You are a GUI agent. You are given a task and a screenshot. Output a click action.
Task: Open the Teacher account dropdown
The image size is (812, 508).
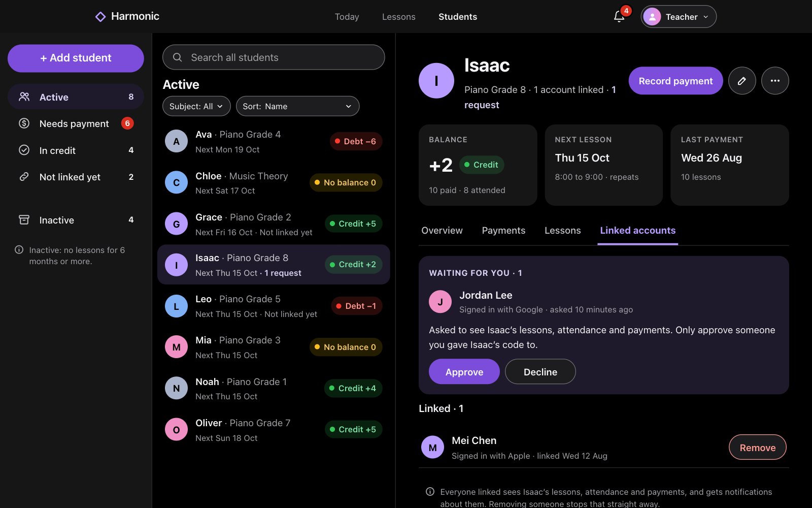(679, 17)
